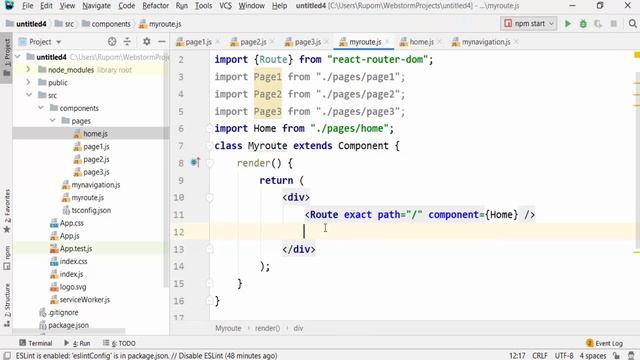Click the override gutter icon on line 8

(195, 162)
